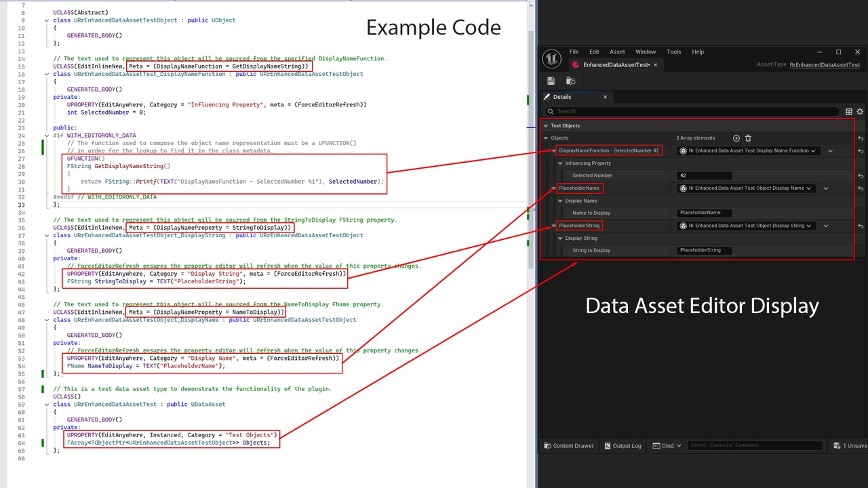Open the Asset menu

[x=617, y=52]
